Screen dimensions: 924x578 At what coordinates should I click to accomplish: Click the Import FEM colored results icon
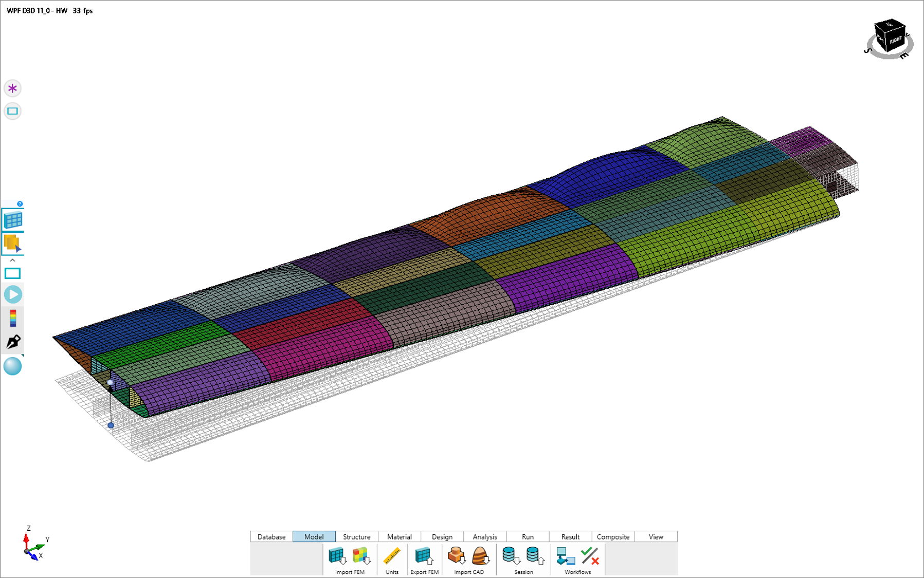click(x=361, y=556)
